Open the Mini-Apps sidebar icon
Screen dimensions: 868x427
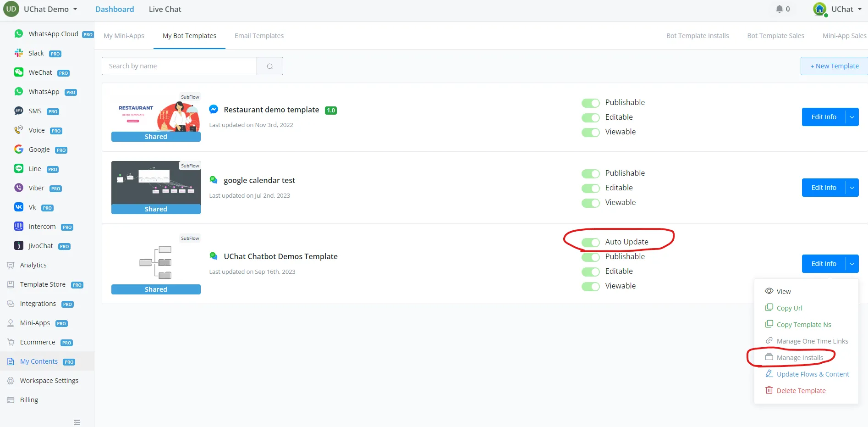click(x=11, y=323)
